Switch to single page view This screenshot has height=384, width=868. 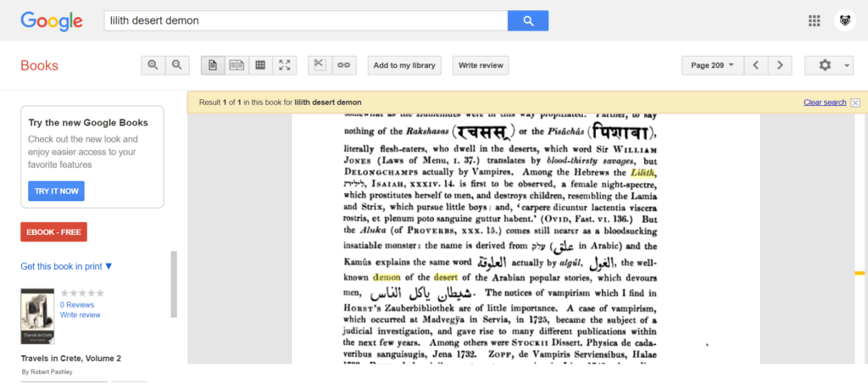pyautogui.click(x=213, y=65)
